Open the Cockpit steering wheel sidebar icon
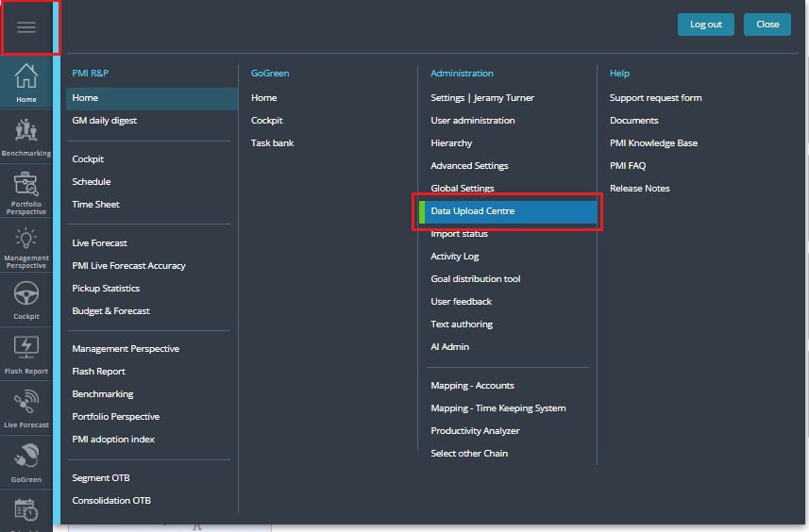The height and width of the screenshot is (532, 809). pos(26,301)
